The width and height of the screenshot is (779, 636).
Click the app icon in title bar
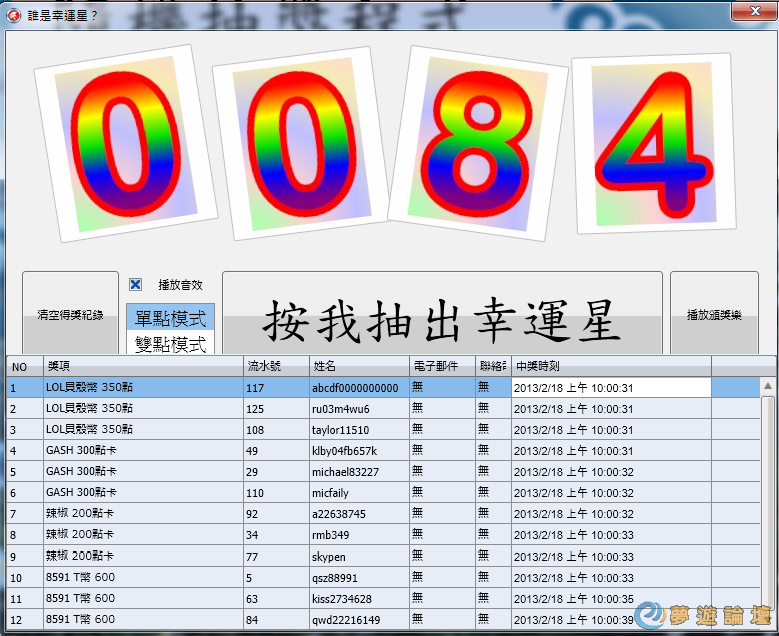click(x=14, y=15)
